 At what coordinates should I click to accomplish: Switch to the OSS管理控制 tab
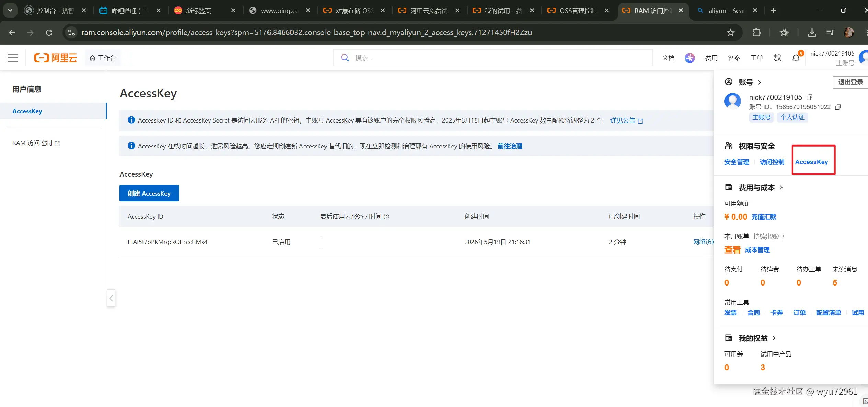[x=578, y=11]
